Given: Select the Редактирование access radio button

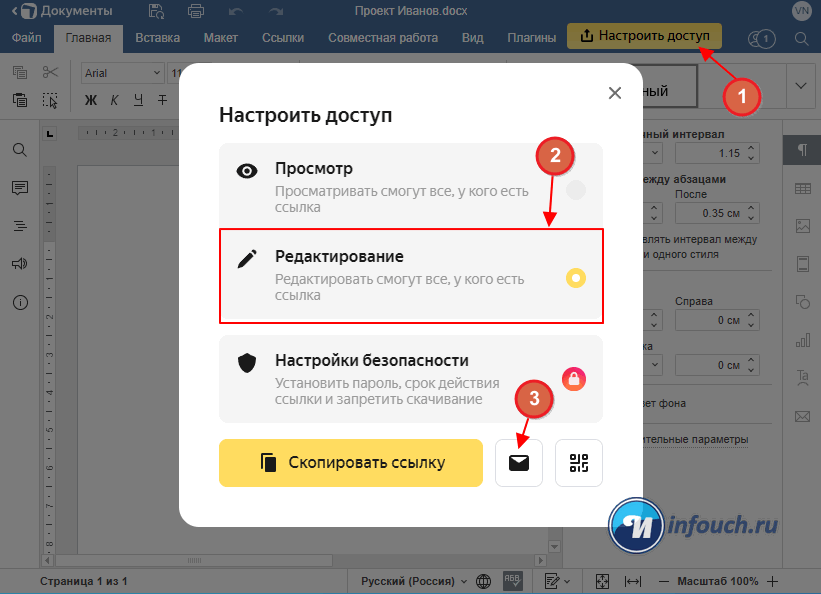Looking at the screenshot, I should (576, 278).
